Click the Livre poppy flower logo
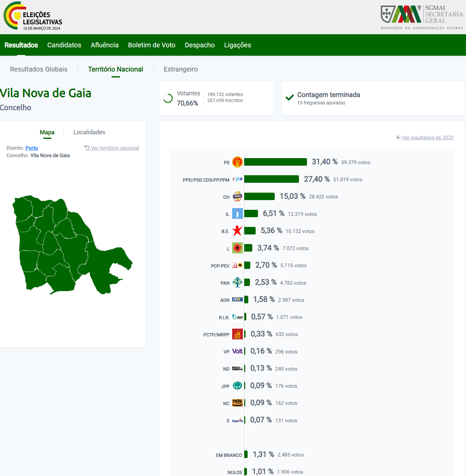The width and height of the screenshot is (466, 476). [x=238, y=248]
